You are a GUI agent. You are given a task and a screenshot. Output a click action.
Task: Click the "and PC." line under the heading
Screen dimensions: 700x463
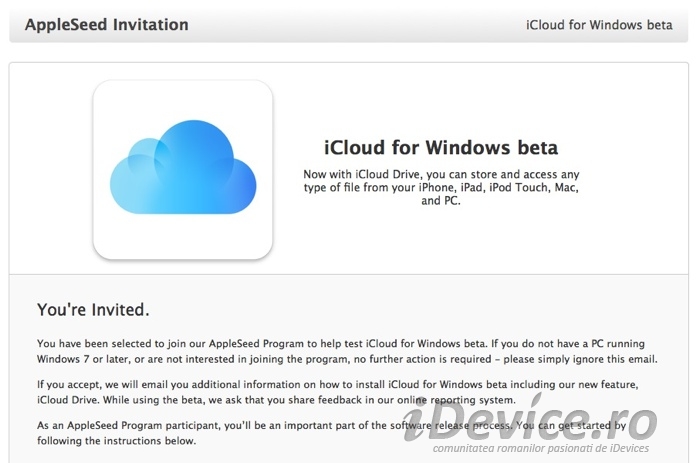(441, 201)
